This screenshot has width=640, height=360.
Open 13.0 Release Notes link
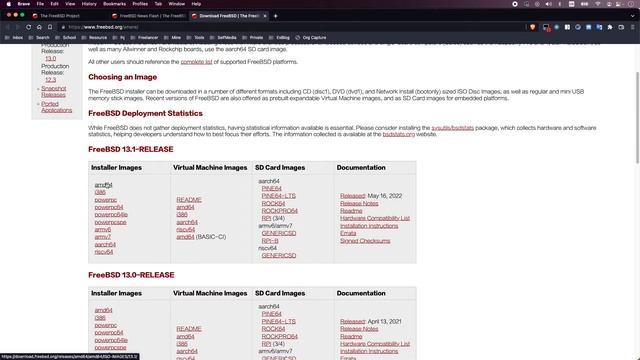tap(359, 329)
